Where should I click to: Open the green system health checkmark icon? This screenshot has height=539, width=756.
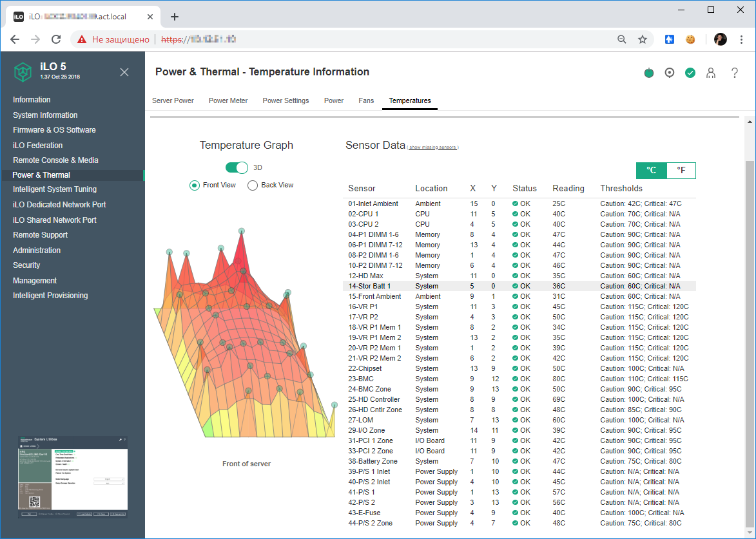point(690,73)
